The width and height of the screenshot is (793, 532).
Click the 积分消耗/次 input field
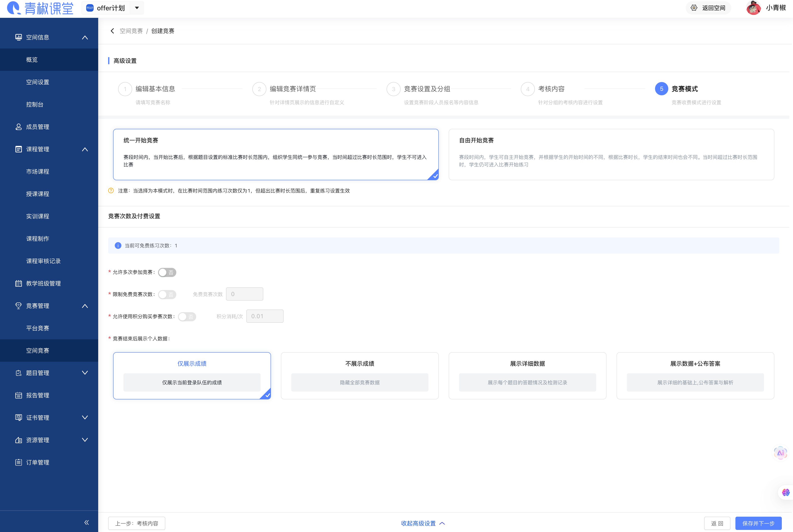[265, 316]
